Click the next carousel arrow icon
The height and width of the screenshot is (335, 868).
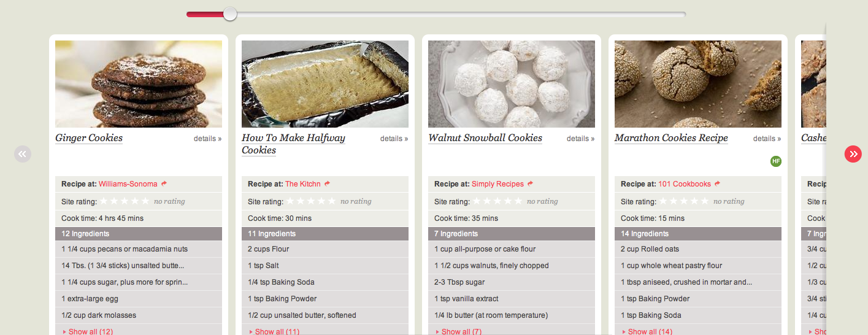tap(853, 154)
